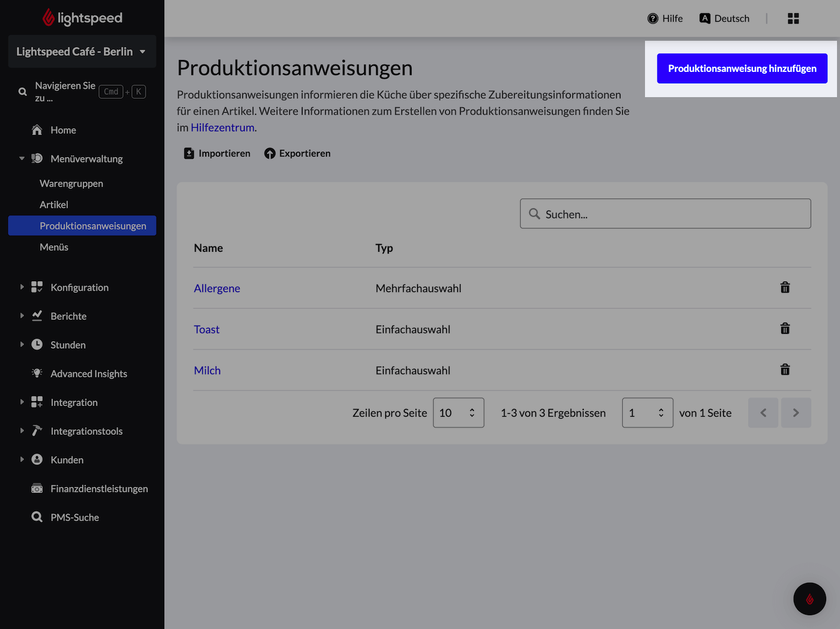Click the Integrationstools hammer icon
Viewport: 840px width, 629px height.
tap(37, 431)
